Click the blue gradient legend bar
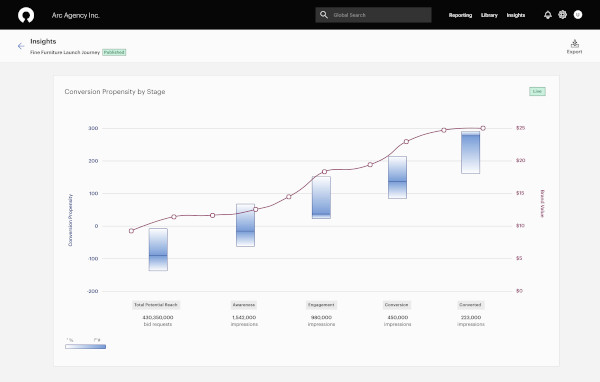 coord(85,346)
